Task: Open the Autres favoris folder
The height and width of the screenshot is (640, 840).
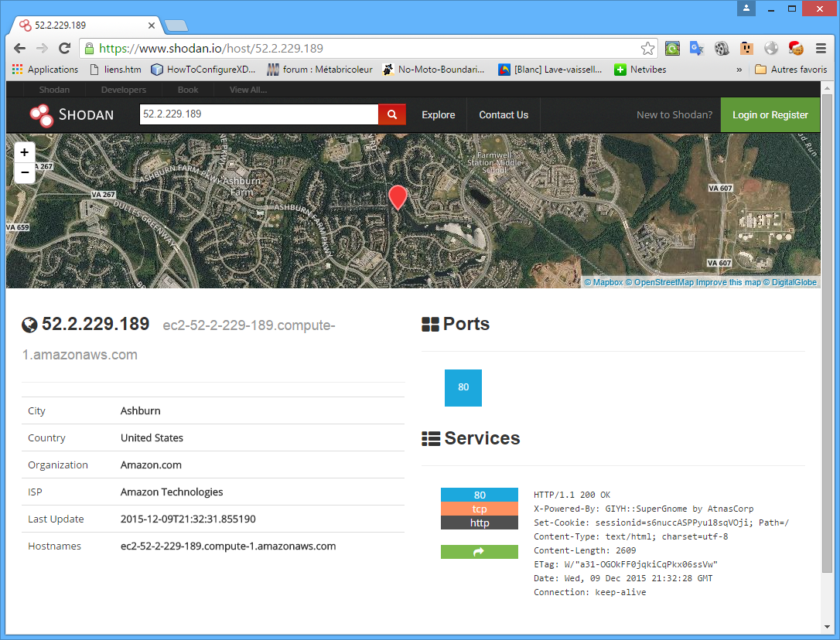Action: pyautogui.click(x=790, y=70)
